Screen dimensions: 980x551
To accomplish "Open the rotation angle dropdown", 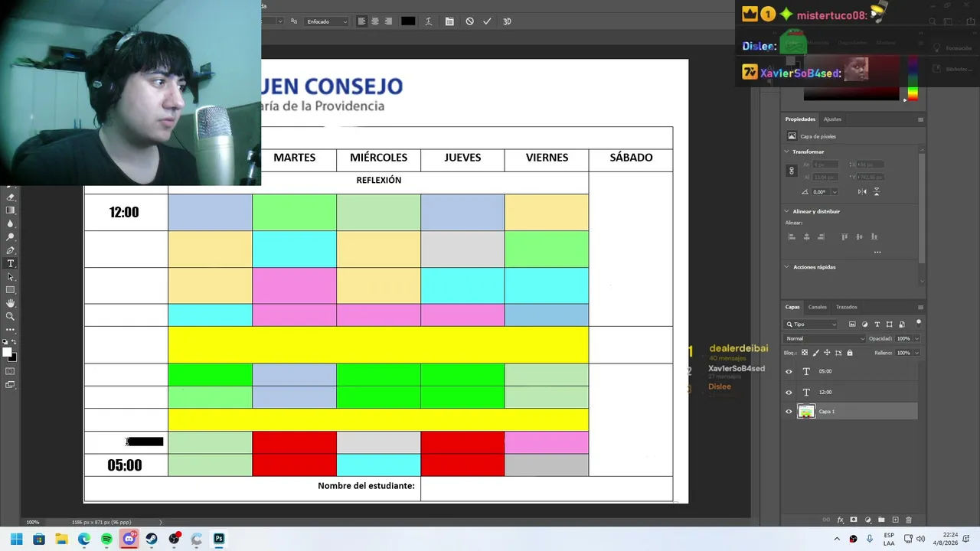I will (x=835, y=192).
